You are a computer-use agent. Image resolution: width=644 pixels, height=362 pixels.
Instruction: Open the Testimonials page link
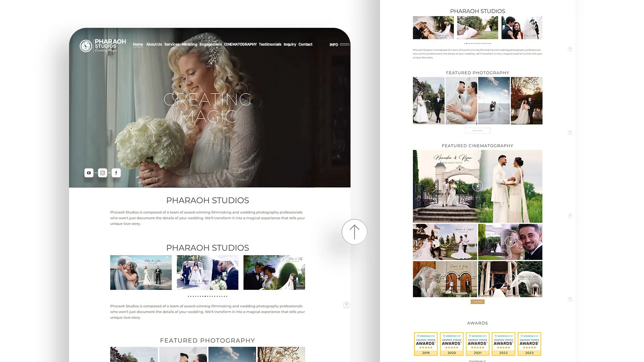coord(270,44)
